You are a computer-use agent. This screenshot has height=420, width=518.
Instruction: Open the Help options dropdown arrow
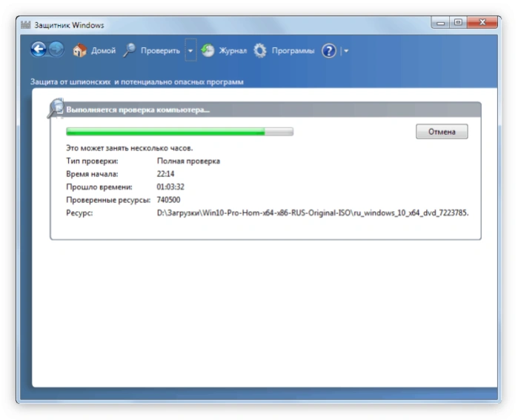346,51
